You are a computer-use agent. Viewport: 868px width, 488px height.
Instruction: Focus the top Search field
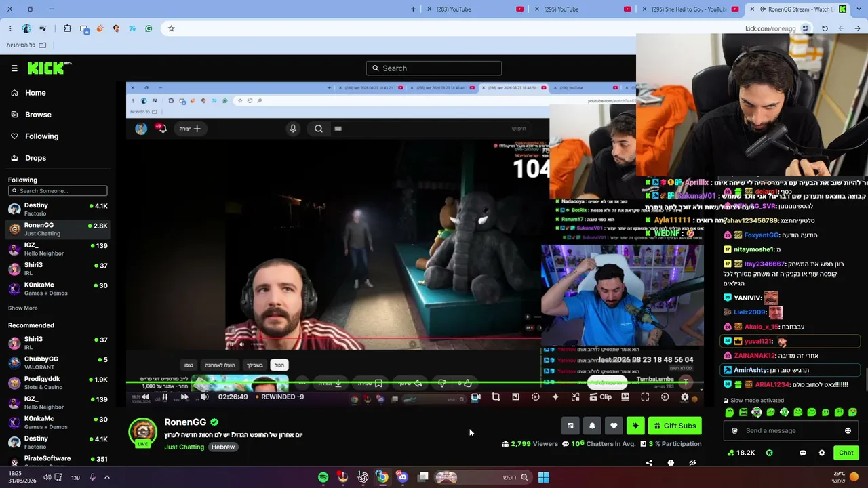pos(434,68)
